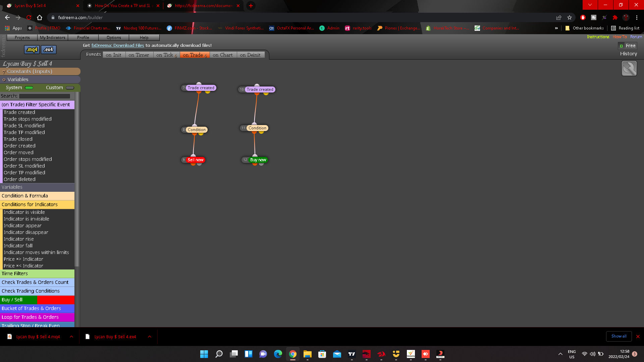Toggle the Custom blocks switch

(x=70, y=88)
